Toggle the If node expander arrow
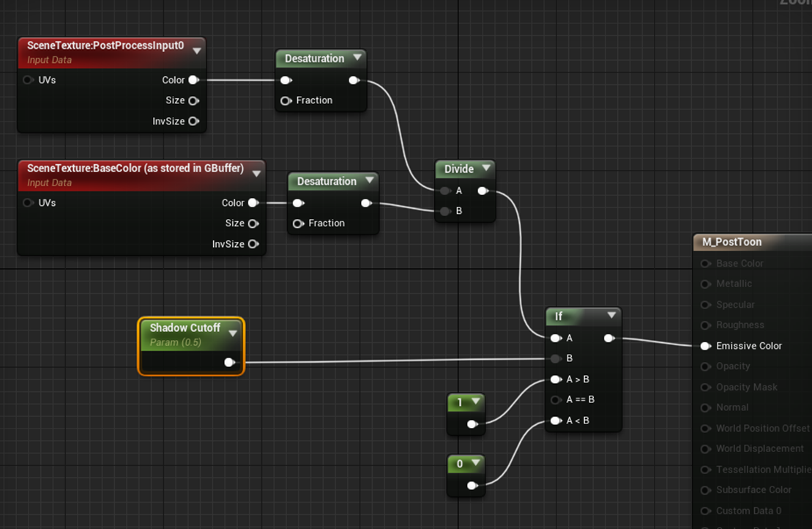This screenshot has width=812, height=529. click(x=611, y=315)
